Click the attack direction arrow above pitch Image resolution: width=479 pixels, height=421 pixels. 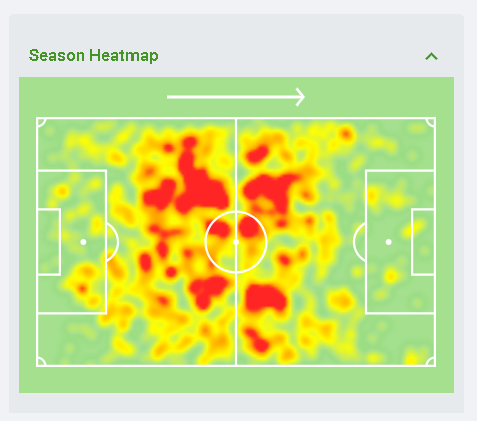coord(236,97)
